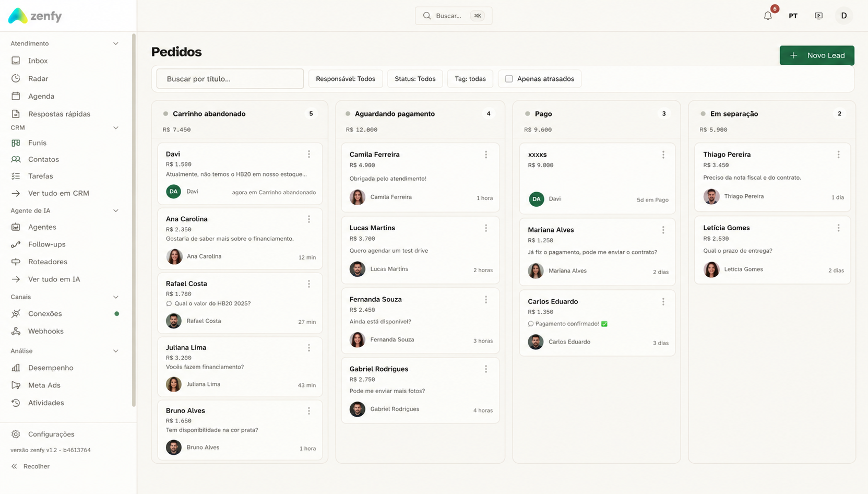The height and width of the screenshot is (494, 868).
Task: Open three-dot menu on Thiago Pereira card
Action: pyautogui.click(x=839, y=155)
